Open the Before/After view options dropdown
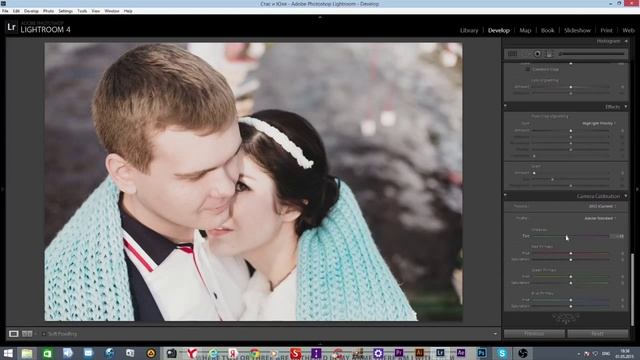Image resolution: width=640 pixels, height=360 pixels. (x=36, y=334)
